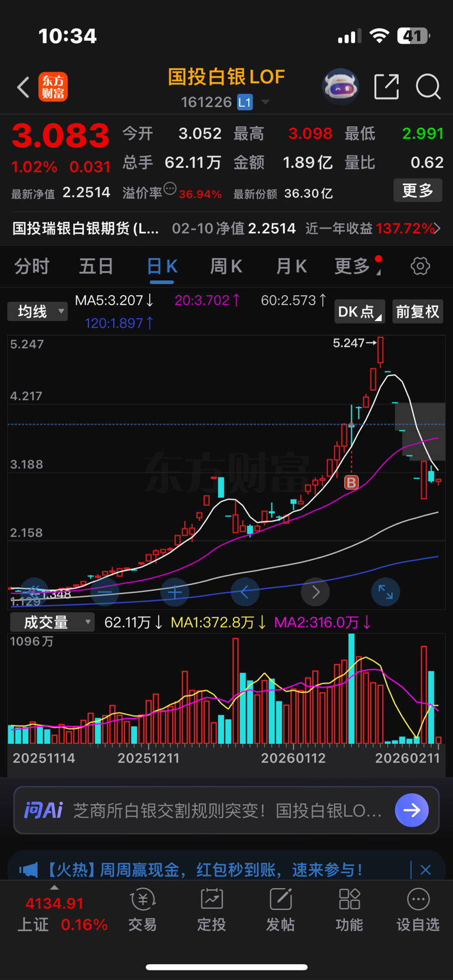Move chart right with forward arrow circle

coord(316,592)
